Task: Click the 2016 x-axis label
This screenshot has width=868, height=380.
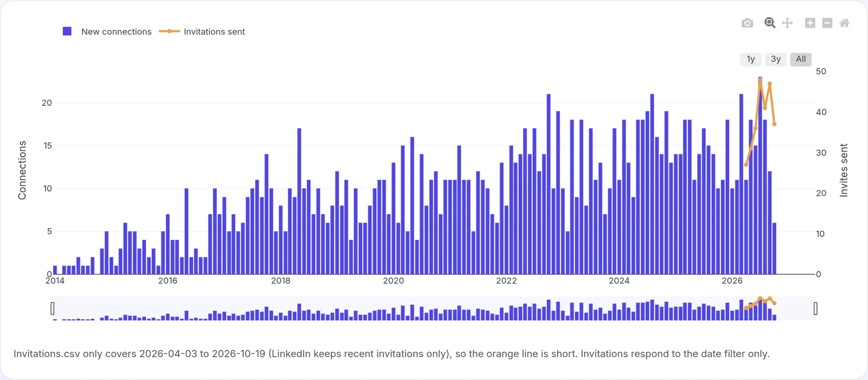Action: pyautogui.click(x=168, y=281)
